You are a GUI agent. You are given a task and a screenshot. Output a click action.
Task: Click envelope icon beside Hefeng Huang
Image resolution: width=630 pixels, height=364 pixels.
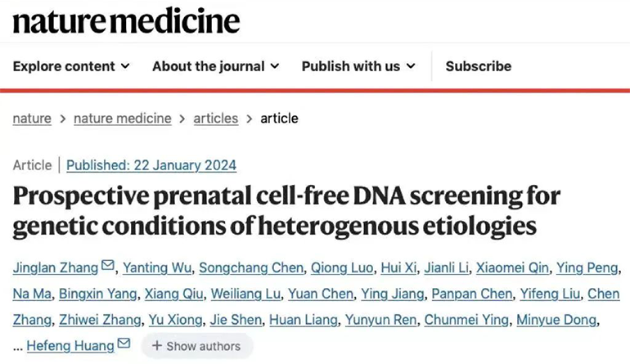point(124,344)
